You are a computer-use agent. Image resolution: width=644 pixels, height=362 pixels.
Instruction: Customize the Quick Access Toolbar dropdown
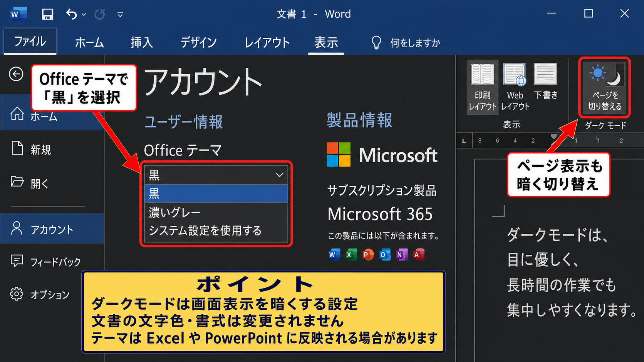120,15
